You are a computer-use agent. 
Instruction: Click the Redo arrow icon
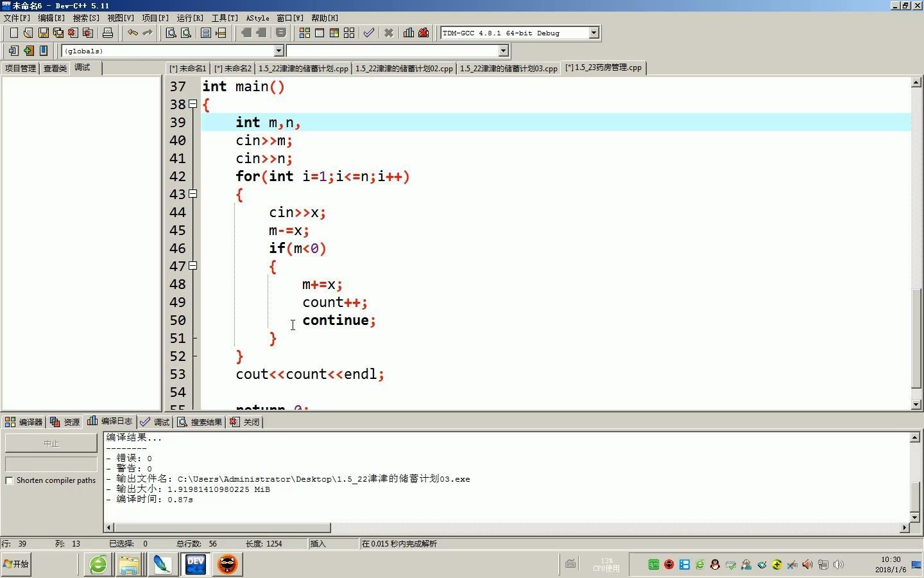pos(148,33)
